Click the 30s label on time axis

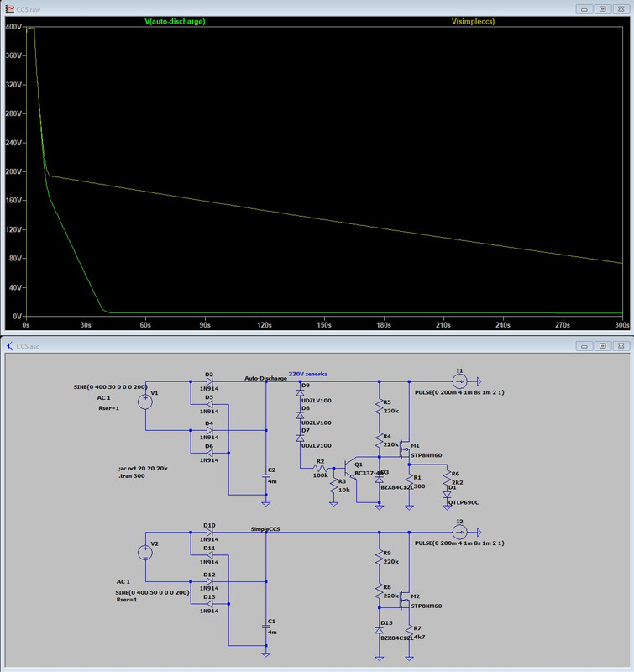[86, 325]
